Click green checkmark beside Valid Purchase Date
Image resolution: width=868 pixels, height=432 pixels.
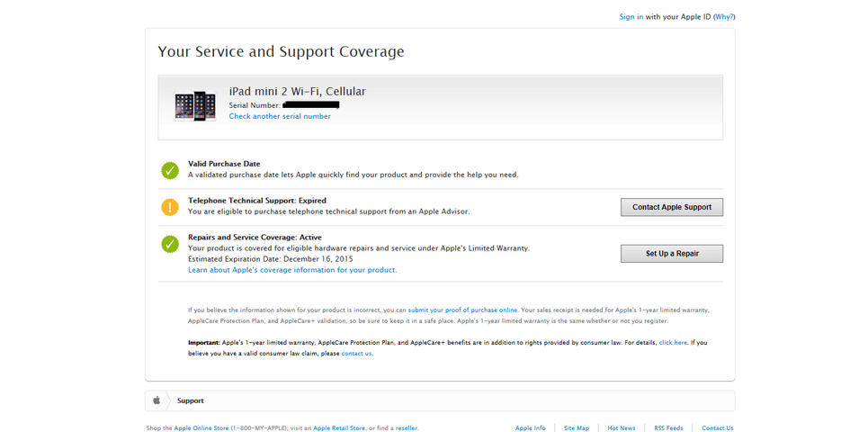coord(170,170)
